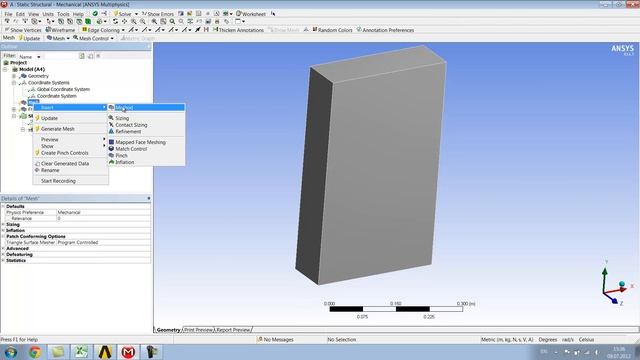Choose Inflation in the Insert submenu
This screenshot has height=360, width=640.
point(146,162)
